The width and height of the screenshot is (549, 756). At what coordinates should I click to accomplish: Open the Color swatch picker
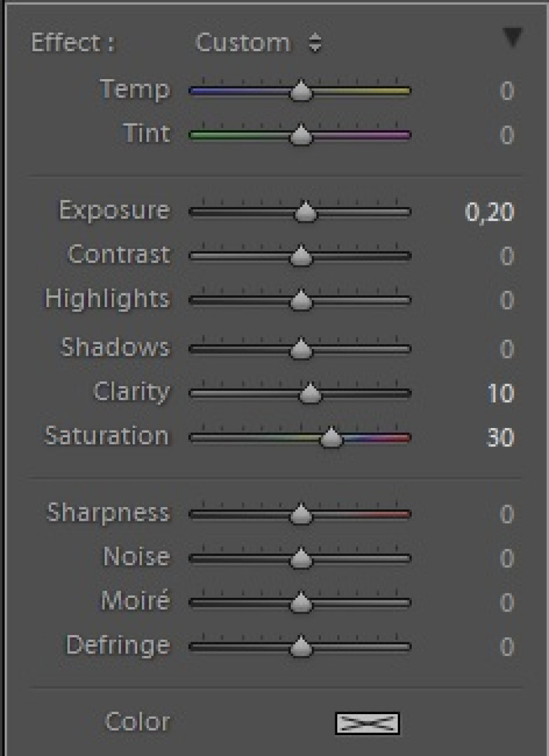click(367, 723)
